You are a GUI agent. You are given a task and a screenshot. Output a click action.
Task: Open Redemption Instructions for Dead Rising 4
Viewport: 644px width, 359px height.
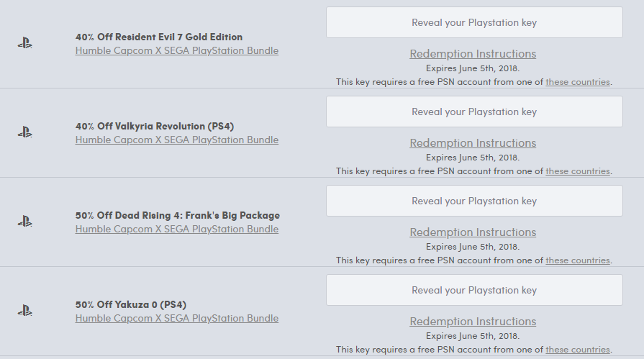(x=473, y=232)
